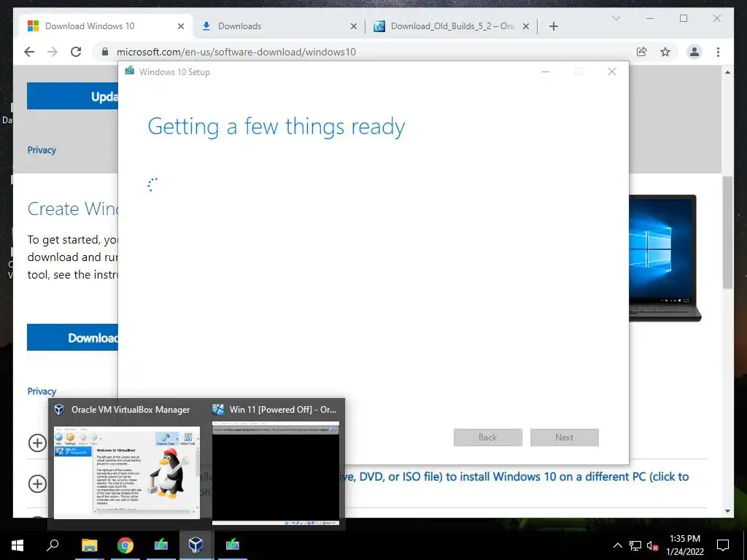The width and height of the screenshot is (747, 560).
Task: Share this page from the address bar
Action: click(642, 52)
